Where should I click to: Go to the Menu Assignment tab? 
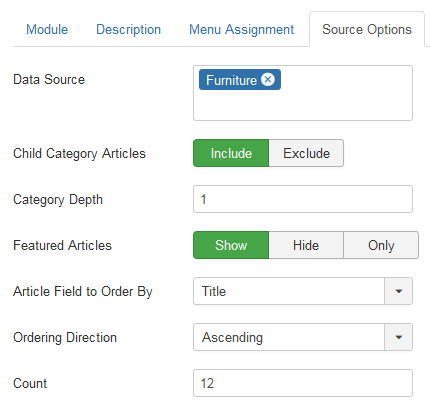point(241,29)
